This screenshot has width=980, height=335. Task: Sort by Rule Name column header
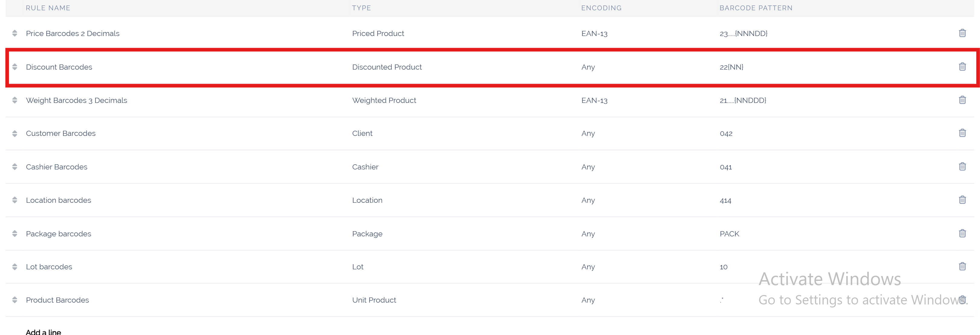tap(48, 8)
